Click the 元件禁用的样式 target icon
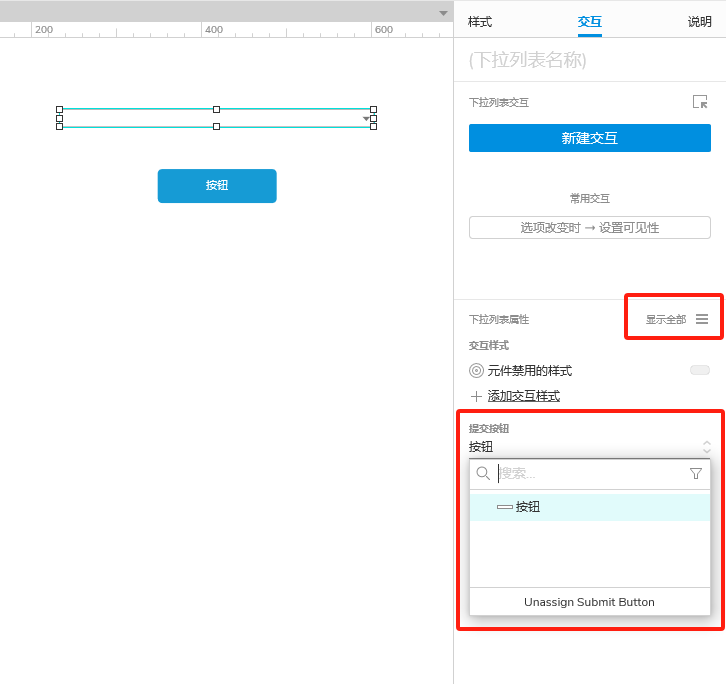The image size is (726, 684). tap(476, 370)
